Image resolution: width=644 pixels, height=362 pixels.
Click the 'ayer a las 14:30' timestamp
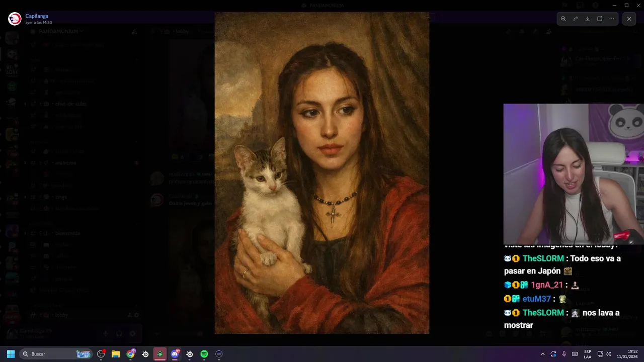pyautogui.click(x=39, y=23)
